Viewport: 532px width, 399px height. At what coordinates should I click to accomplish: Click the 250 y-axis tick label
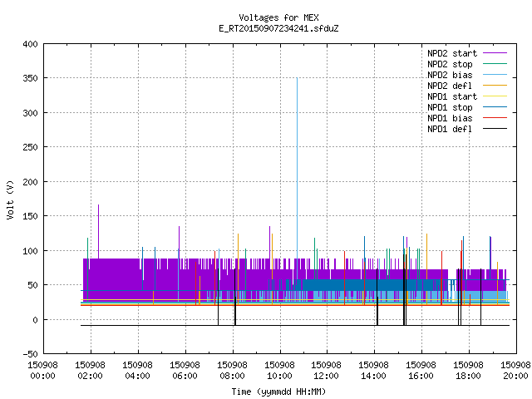(x=30, y=147)
